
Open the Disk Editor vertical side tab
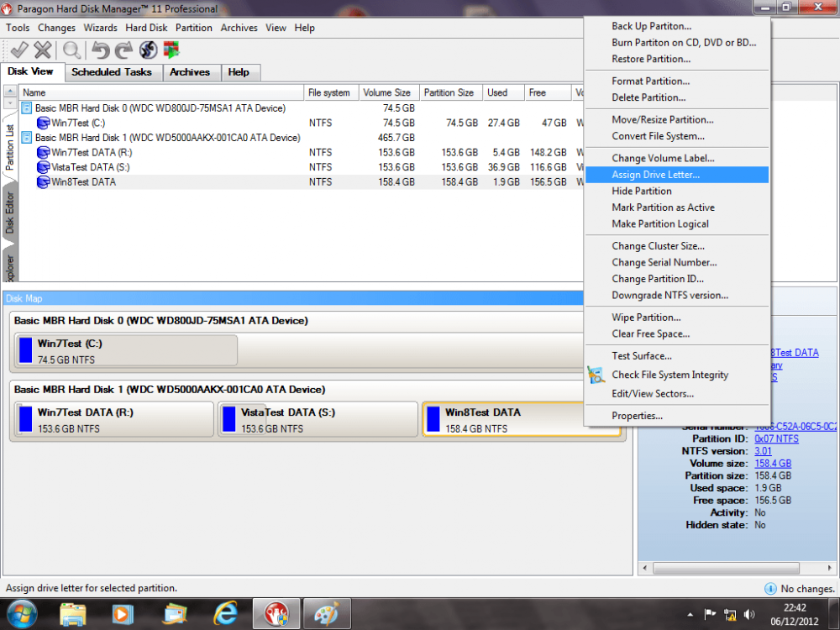coord(9,213)
